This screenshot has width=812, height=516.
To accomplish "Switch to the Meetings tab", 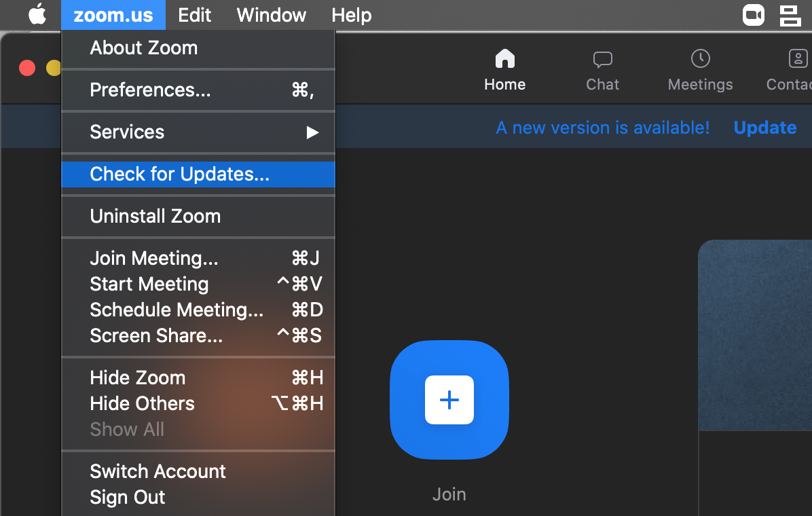I will point(700,71).
